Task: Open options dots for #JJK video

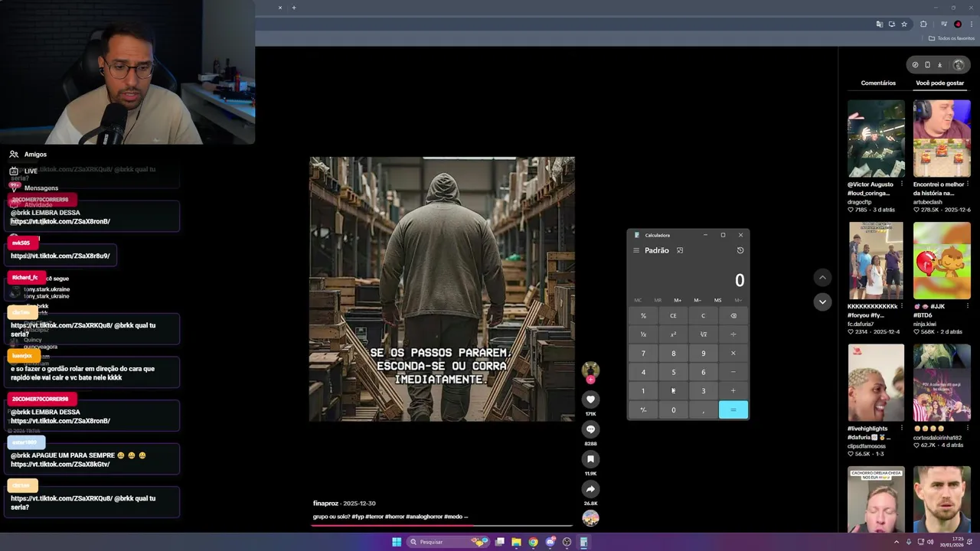Action: pyautogui.click(x=968, y=306)
